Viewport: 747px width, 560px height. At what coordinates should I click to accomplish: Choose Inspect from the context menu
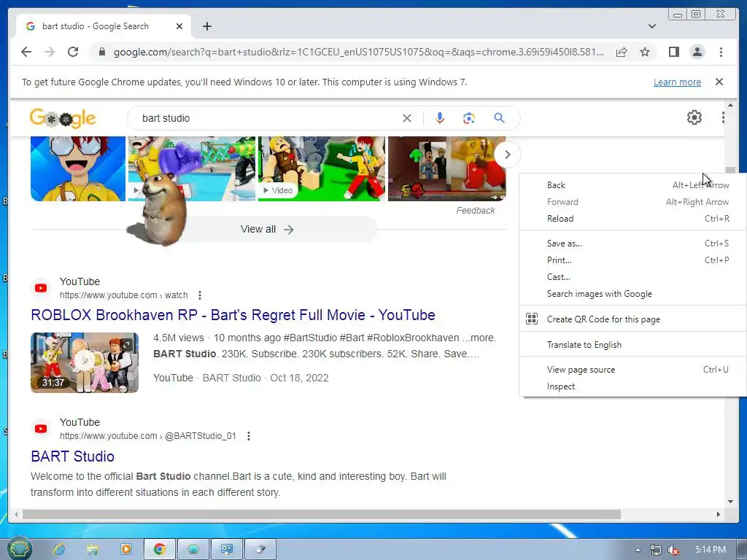point(632,386)
